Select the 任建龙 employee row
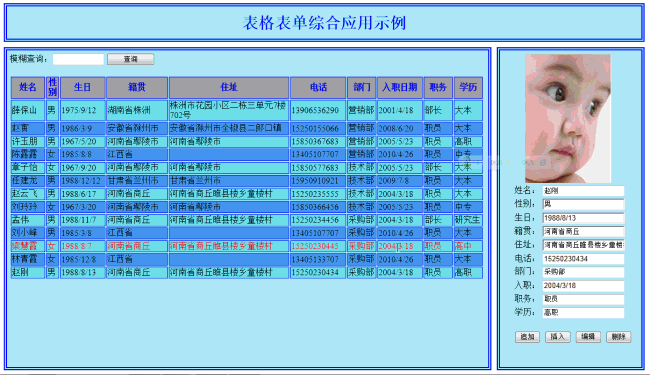The height and width of the screenshot is (375, 650). pyautogui.click(x=247, y=181)
